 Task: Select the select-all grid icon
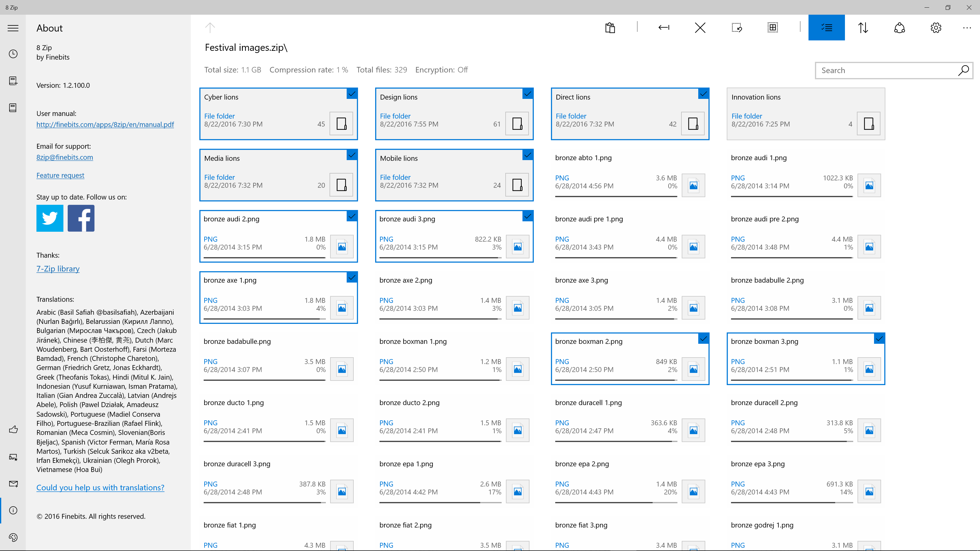772,27
